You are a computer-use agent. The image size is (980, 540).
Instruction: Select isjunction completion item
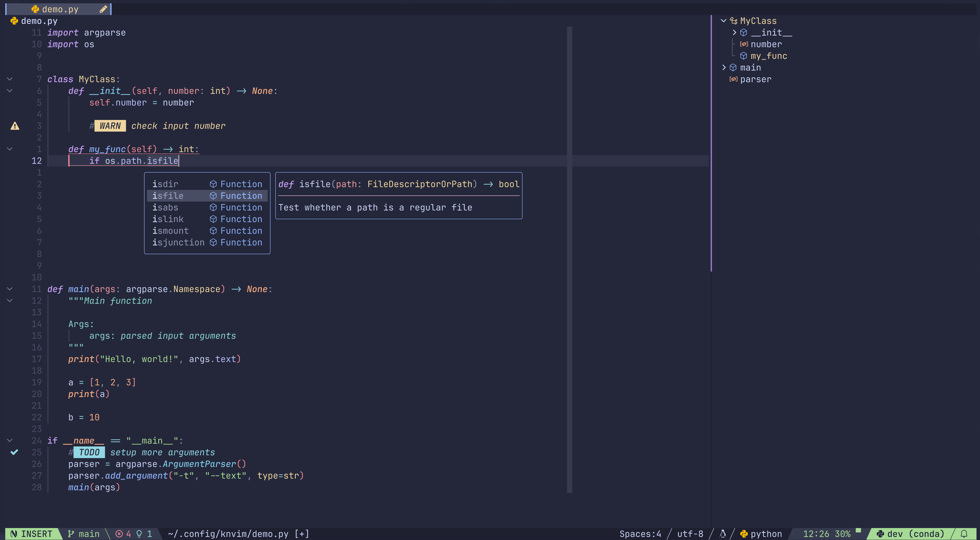tap(207, 242)
